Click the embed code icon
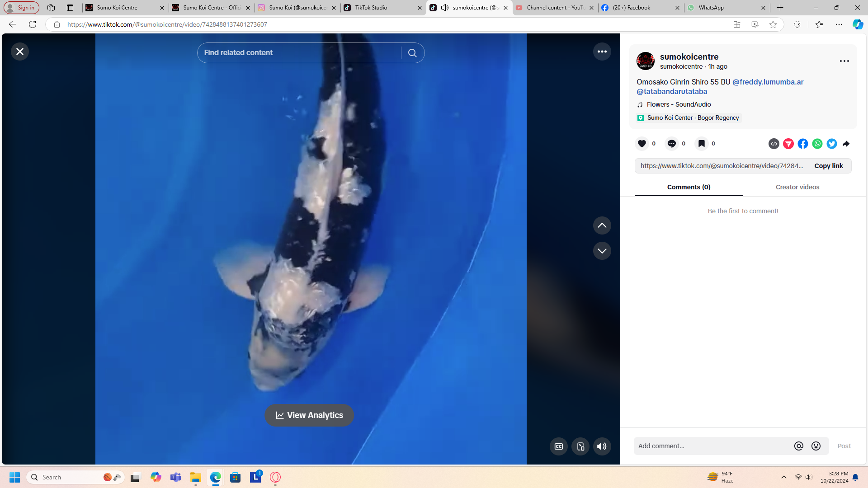Viewport: 868px width, 488px height. [774, 144]
